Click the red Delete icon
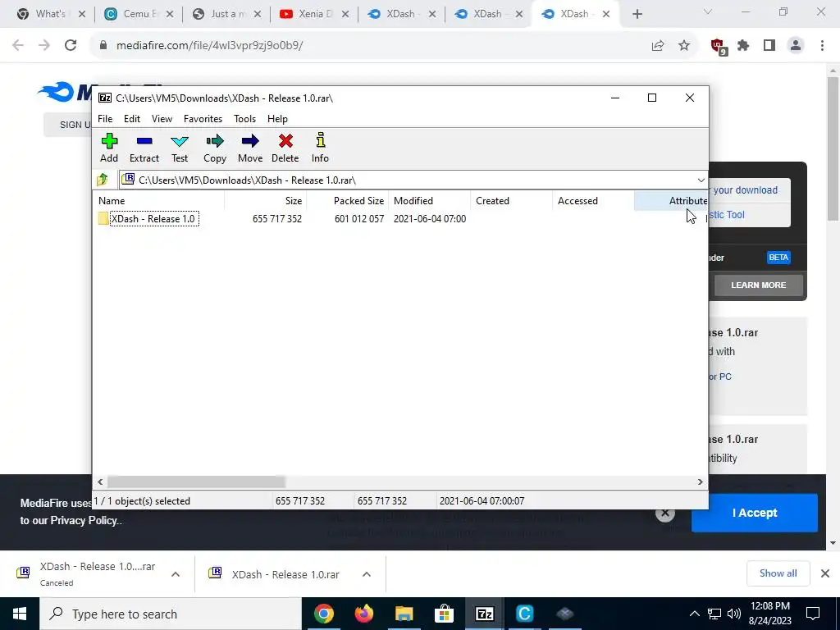Viewport: 840px width, 630px height. pos(285,148)
